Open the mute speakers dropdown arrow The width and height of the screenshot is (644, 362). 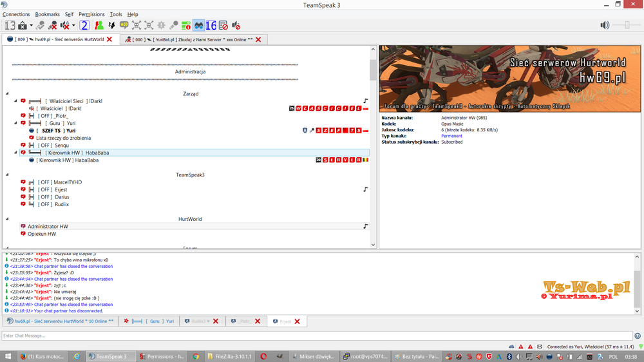(73, 26)
